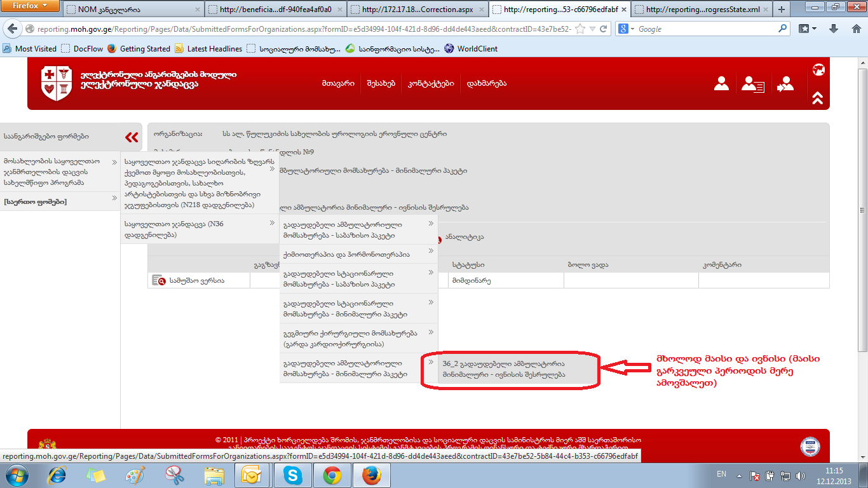Screen dimensions: 868x488
Task: Click the globe language icon in header
Action: 818,70
